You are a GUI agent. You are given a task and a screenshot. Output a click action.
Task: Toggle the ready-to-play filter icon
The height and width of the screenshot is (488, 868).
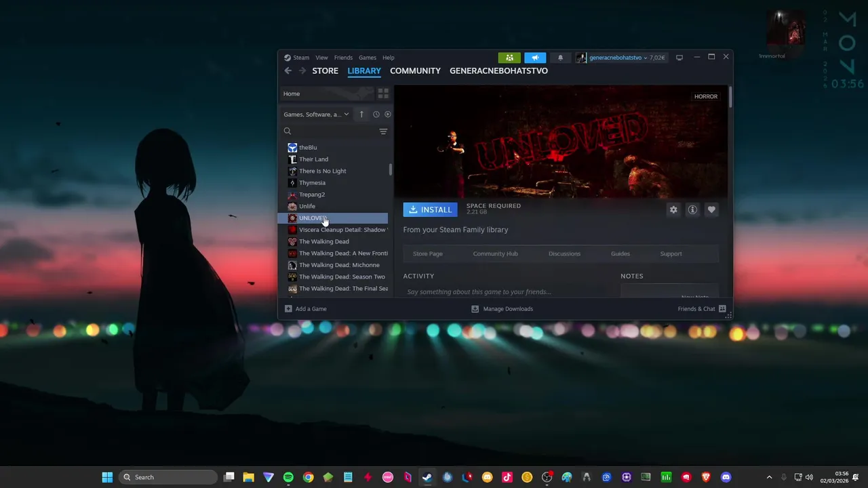pyautogui.click(x=388, y=115)
